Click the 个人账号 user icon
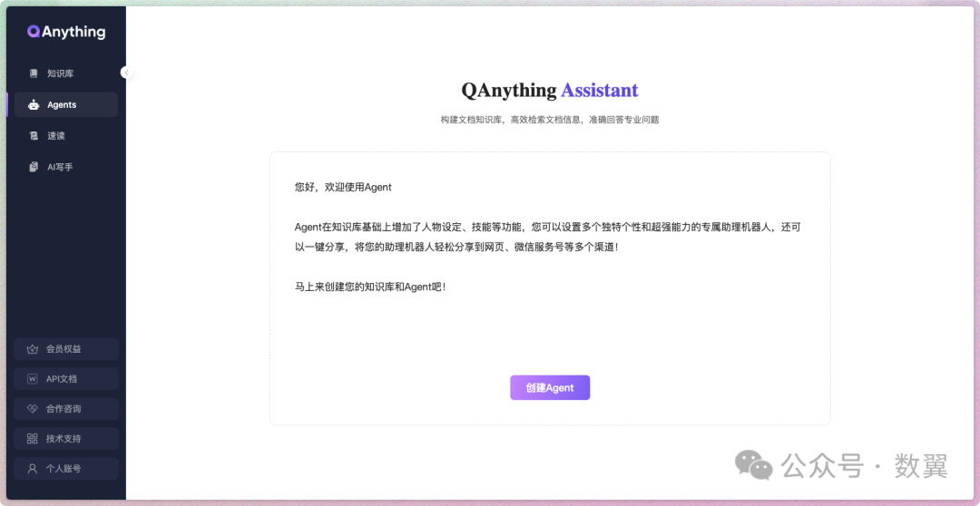 coord(32,469)
